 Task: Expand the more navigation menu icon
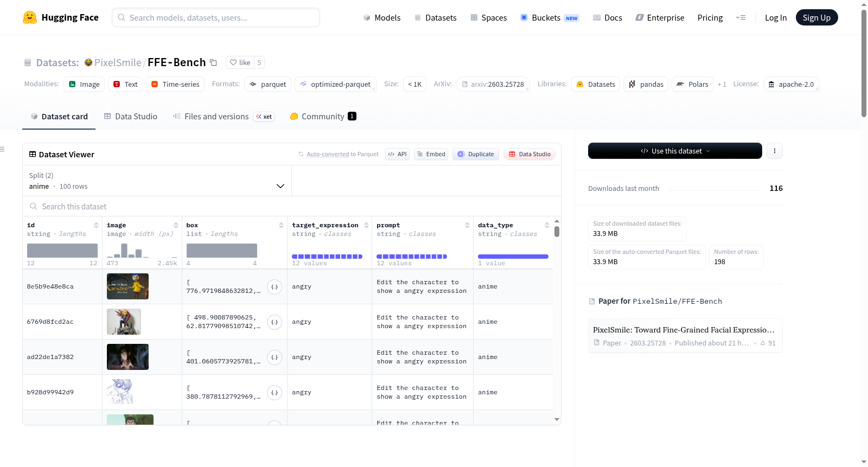(x=741, y=17)
